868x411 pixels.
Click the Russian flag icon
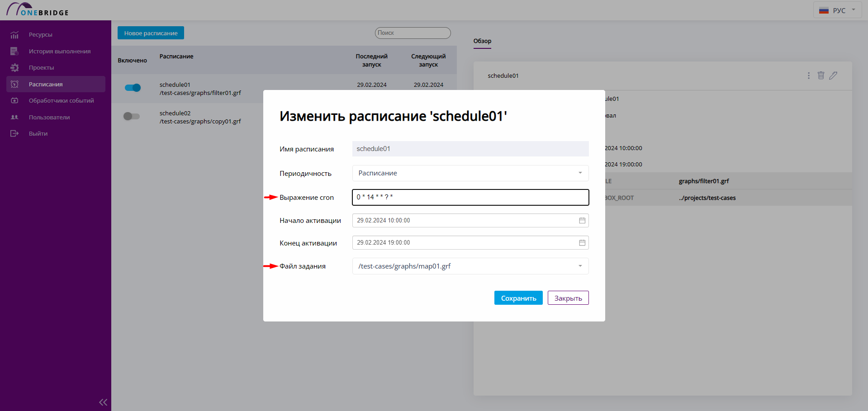pyautogui.click(x=824, y=10)
